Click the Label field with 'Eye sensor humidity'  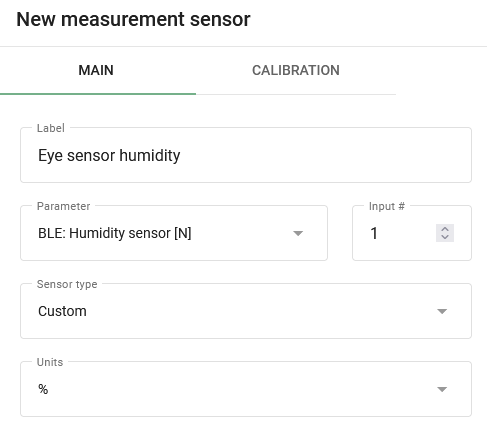pyautogui.click(x=246, y=155)
